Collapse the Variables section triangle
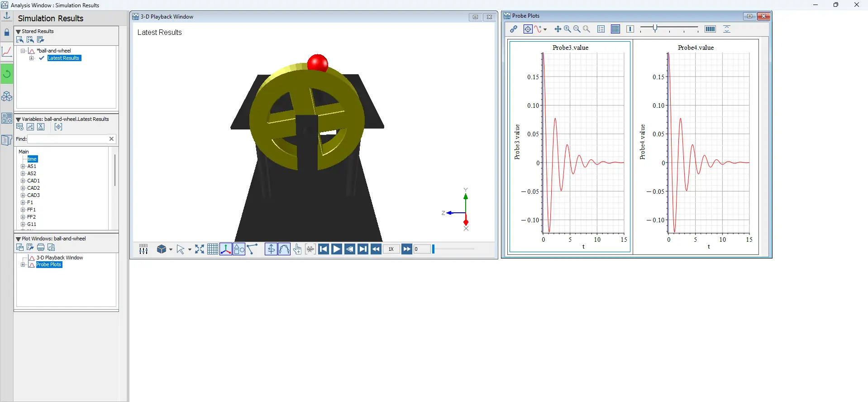The image size is (868, 402). 18,120
